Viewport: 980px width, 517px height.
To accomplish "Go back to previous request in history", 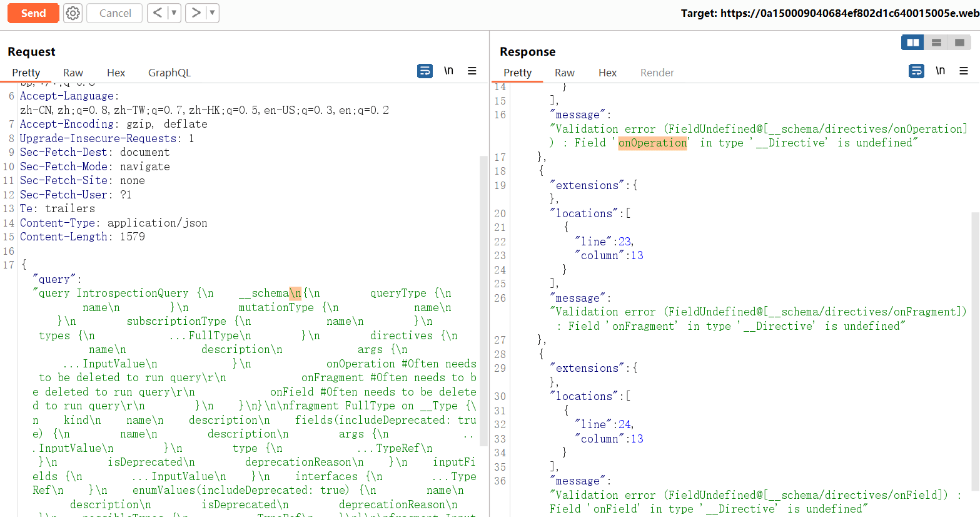I will [158, 13].
